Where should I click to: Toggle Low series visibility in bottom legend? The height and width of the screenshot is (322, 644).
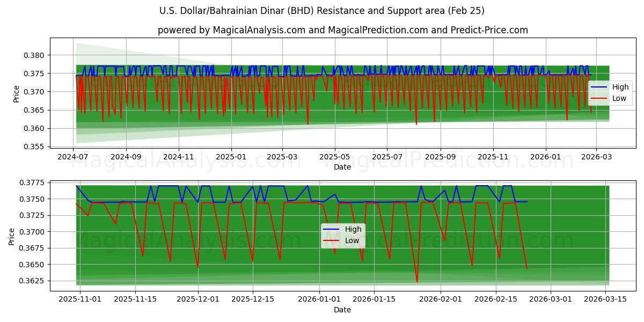354,240
